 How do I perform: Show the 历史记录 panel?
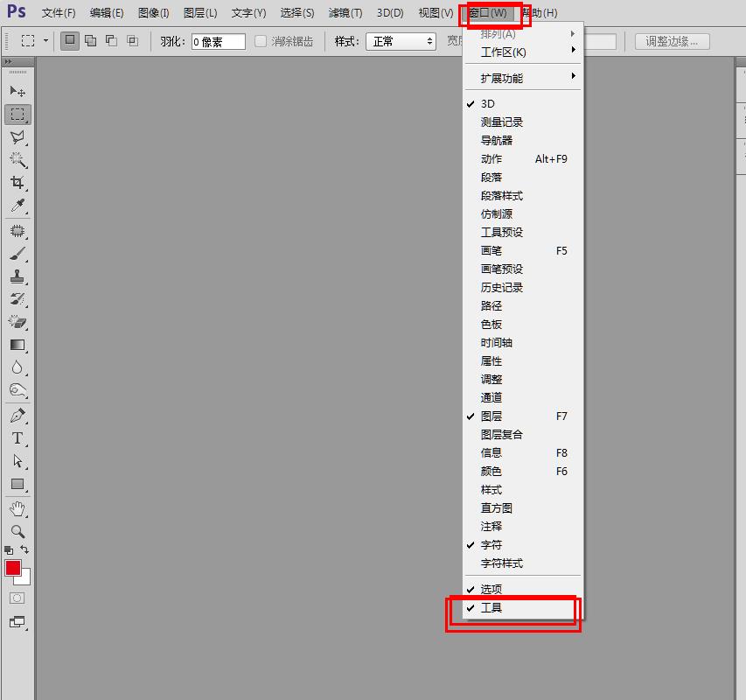(x=523, y=287)
